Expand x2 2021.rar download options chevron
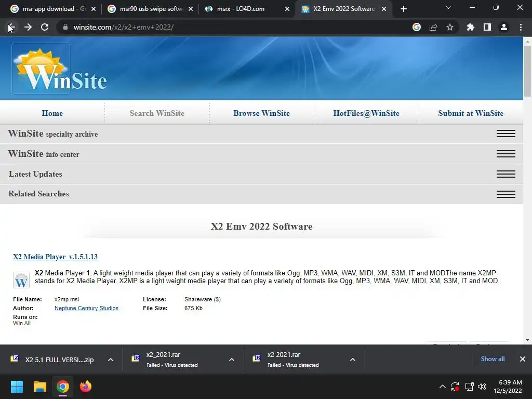The height and width of the screenshot is (399, 532). click(353, 360)
